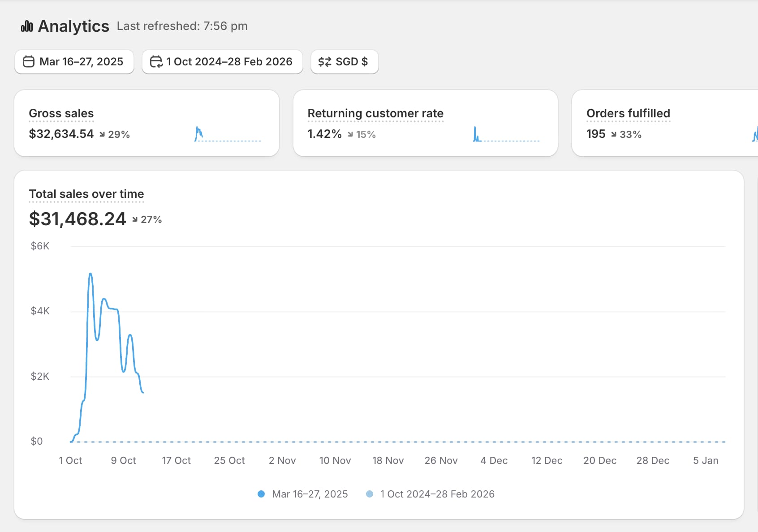This screenshot has width=758, height=532.
Task: Click the Analytics bar chart icon
Action: pyautogui.click(x=27, y=26)
